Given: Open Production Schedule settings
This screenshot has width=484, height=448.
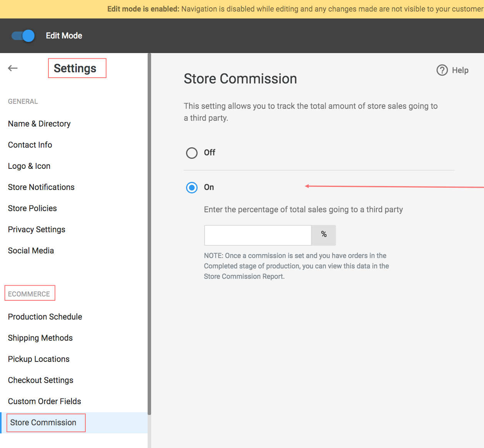Looking at the screenshot, I should [45, 317].
